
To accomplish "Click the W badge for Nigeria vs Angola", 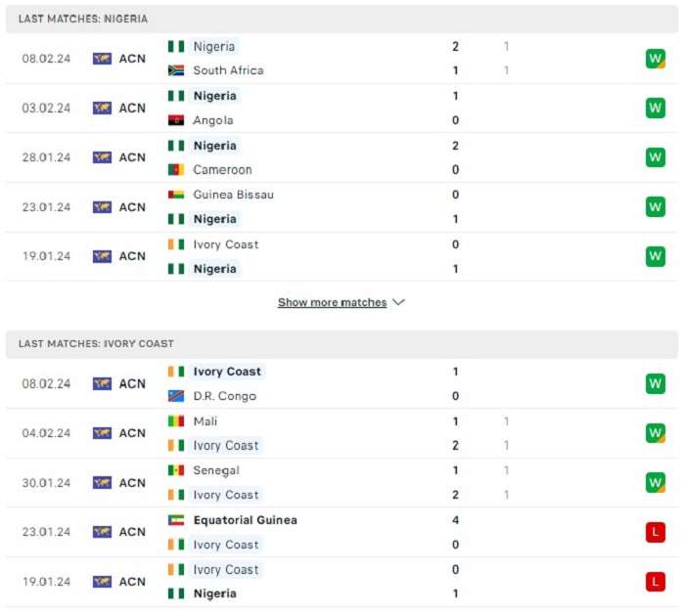I will 656,108.
